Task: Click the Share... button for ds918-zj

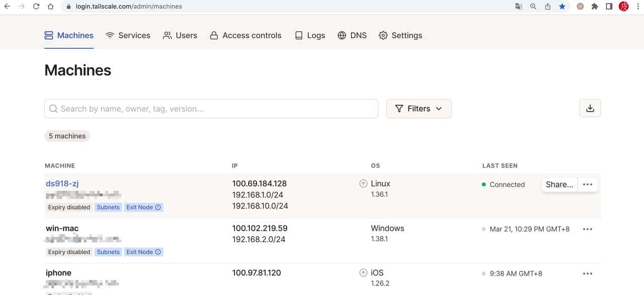Action: [x=559, y=184]
